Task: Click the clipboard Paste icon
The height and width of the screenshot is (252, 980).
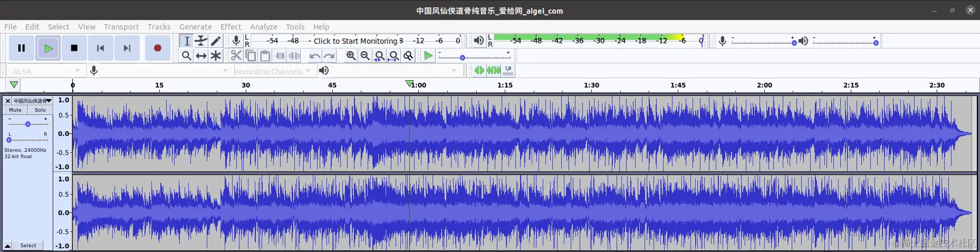Action: click(x=265, y=55)
